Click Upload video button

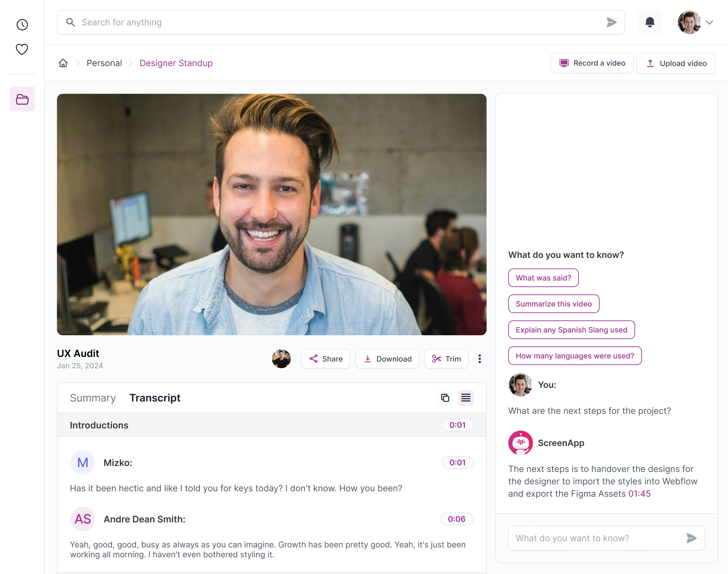coord(675,62)
